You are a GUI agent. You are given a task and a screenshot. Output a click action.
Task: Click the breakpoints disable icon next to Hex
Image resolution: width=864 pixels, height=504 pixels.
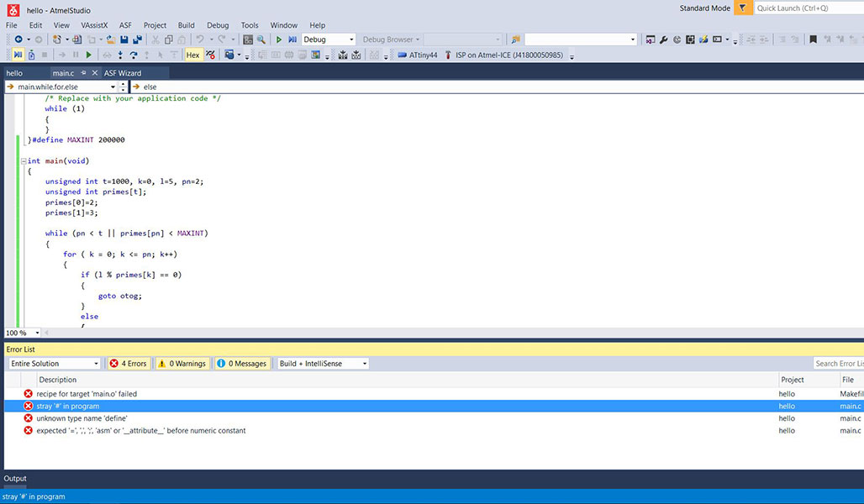click(x=210, y=55)
